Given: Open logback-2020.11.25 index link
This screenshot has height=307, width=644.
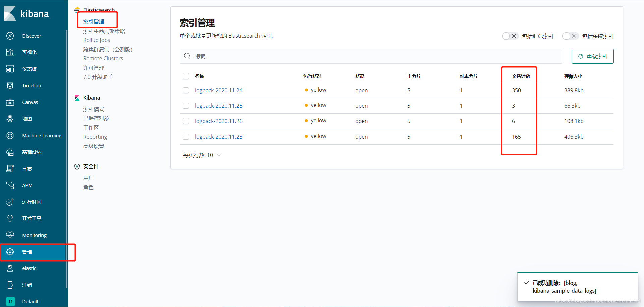Looking at the screenshot, I should (219, 106).
